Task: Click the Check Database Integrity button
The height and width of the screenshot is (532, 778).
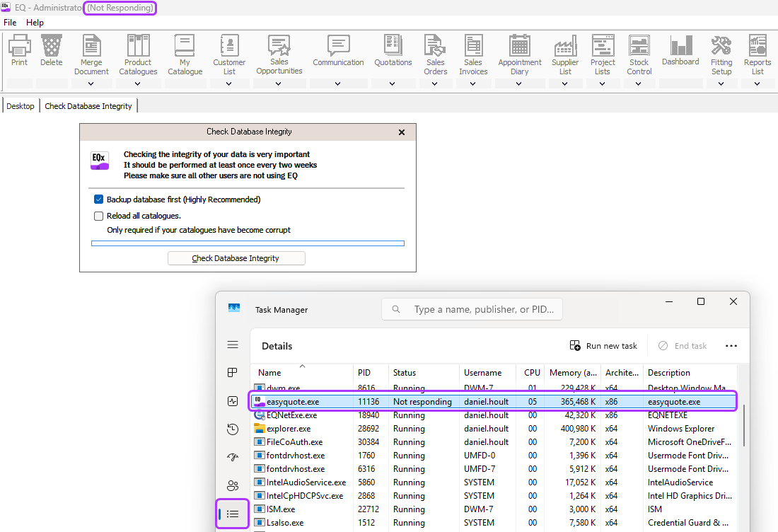Action: click(x=236, y=258)
